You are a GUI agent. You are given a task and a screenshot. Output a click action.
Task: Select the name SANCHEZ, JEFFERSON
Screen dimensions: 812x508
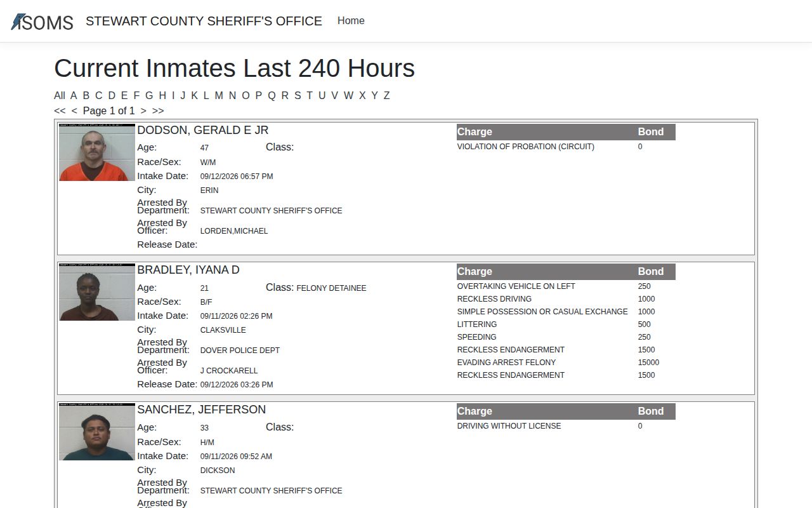[202, 410]
